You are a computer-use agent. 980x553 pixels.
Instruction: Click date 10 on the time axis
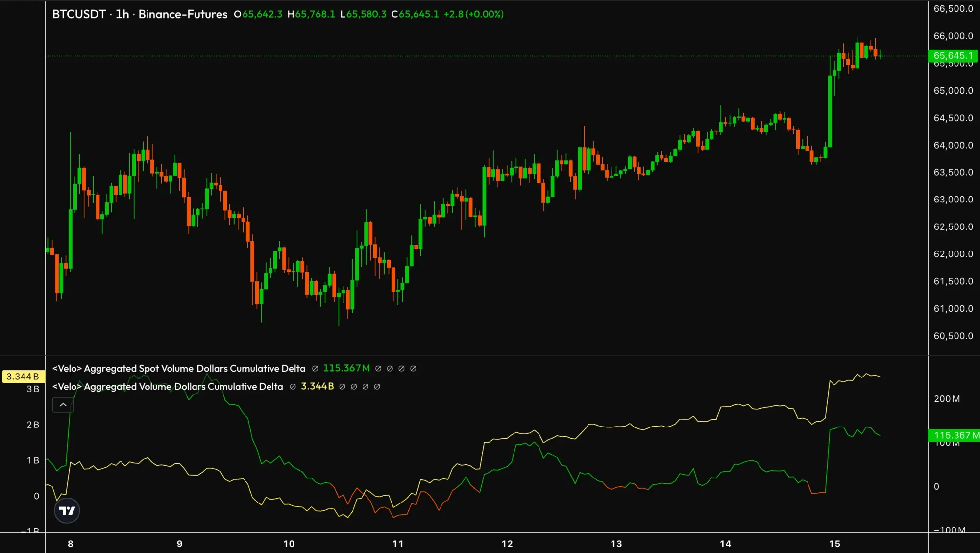pos(289,544)
